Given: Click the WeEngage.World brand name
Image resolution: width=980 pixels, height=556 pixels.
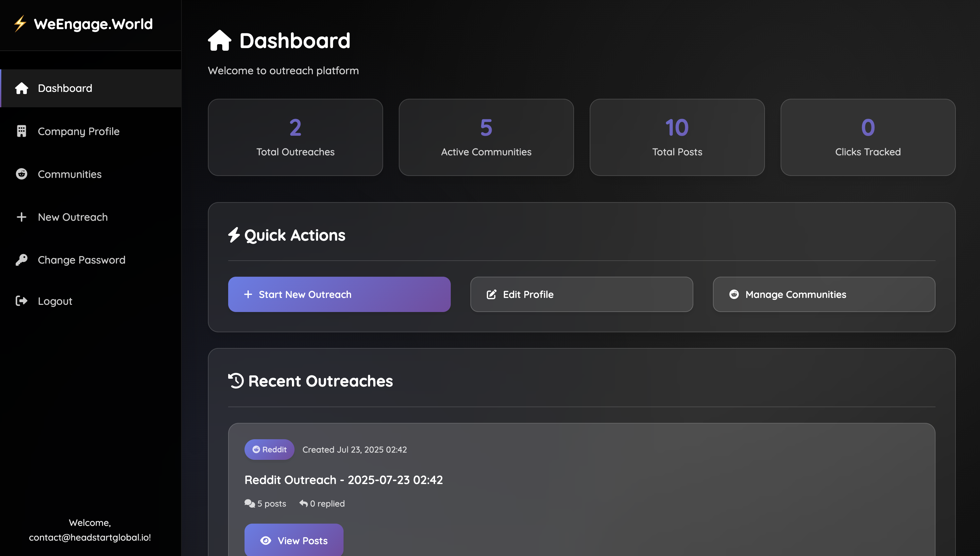Looking at the screenshot, I should 93,24.
